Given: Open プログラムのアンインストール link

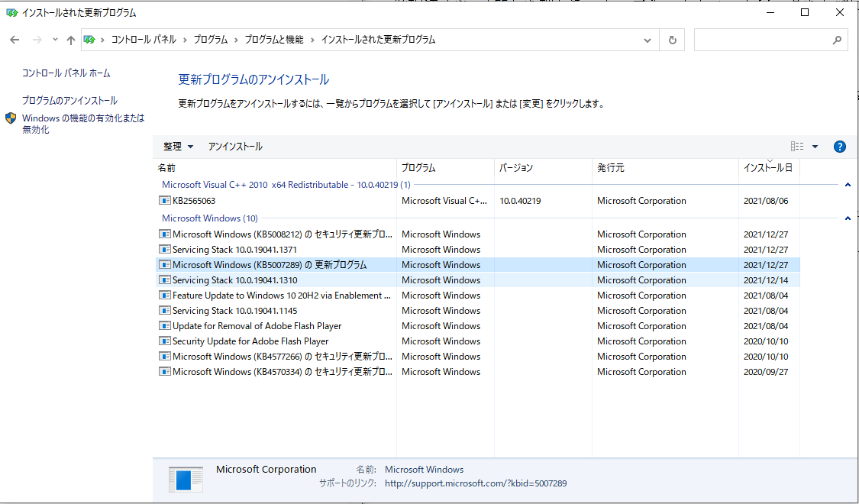Looking at the screenshot, I should tap(69, 101).
